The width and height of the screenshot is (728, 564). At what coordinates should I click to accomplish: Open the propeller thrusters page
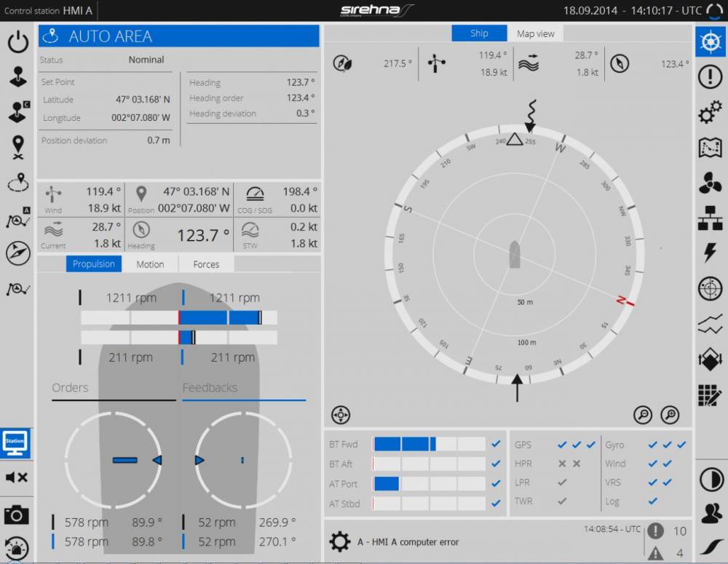click(x=711, y=183)
